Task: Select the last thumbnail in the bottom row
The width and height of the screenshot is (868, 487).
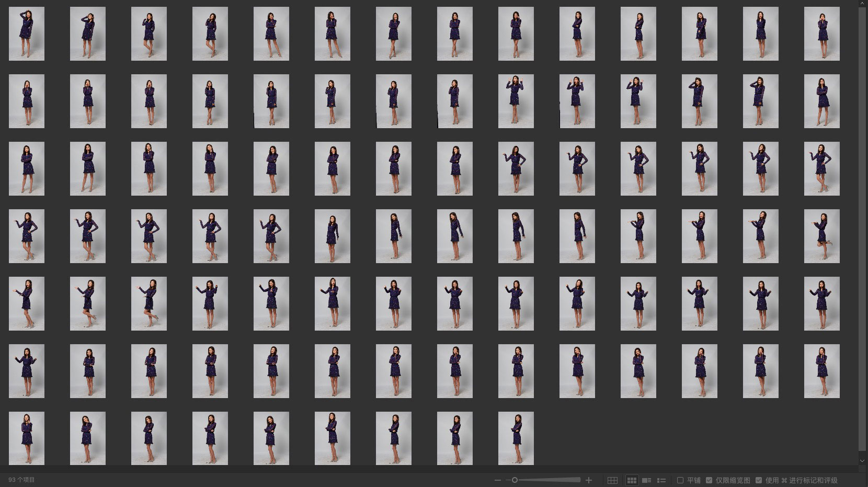Action: [x=516, y=438]
